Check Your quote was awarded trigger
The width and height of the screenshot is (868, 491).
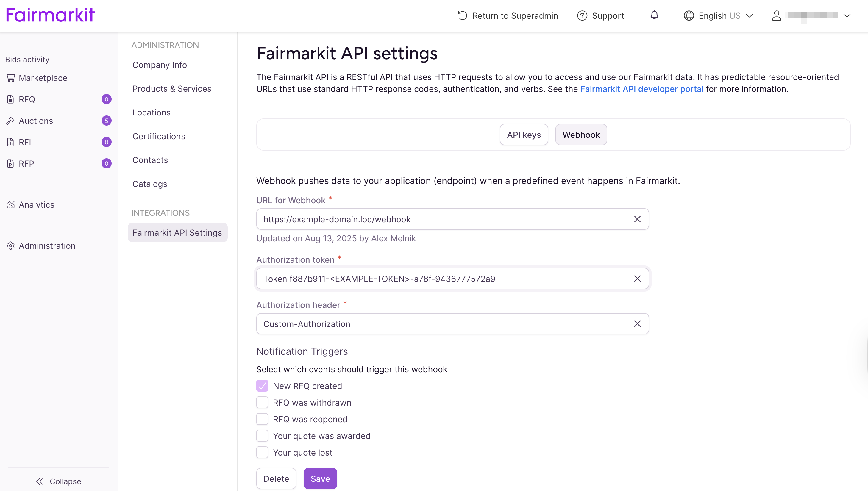pos(262,436)
